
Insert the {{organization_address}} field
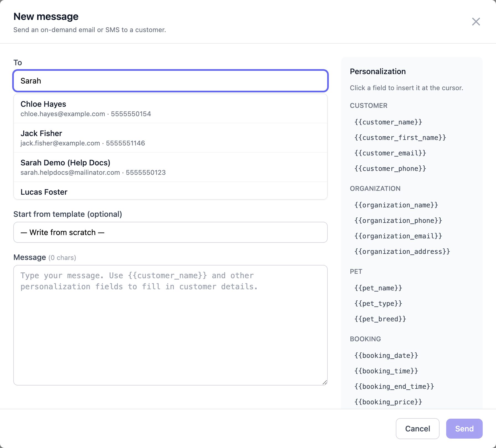402,251
